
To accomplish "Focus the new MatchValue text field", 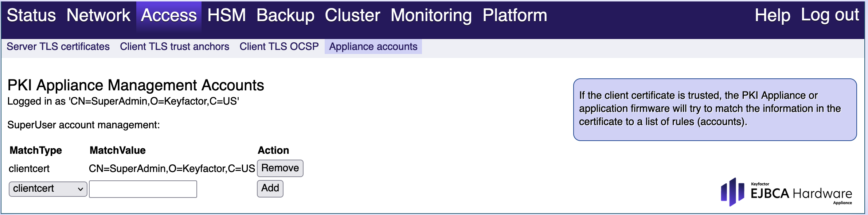I will pos(143,189).
